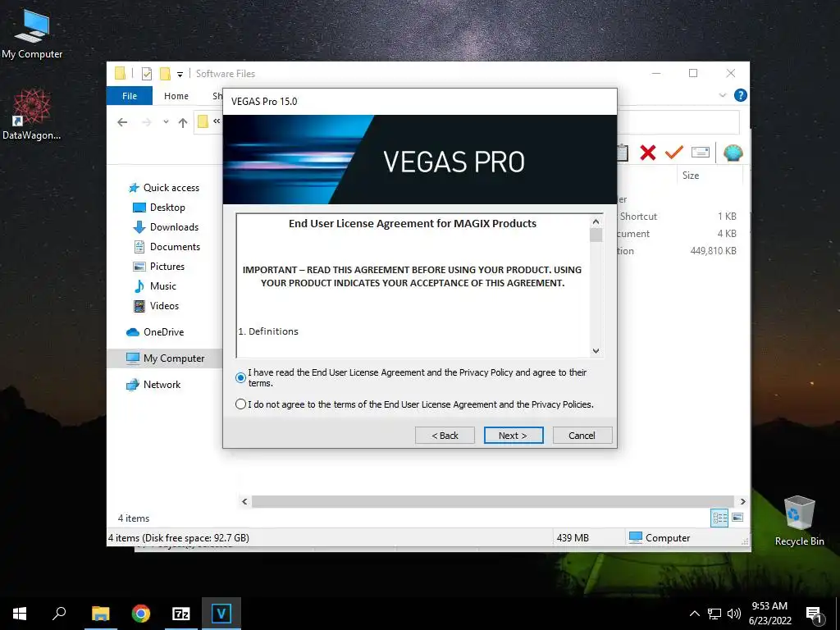Click the properties checkmark quick access icon
The image size is (840, 630).
coord(146,73)
